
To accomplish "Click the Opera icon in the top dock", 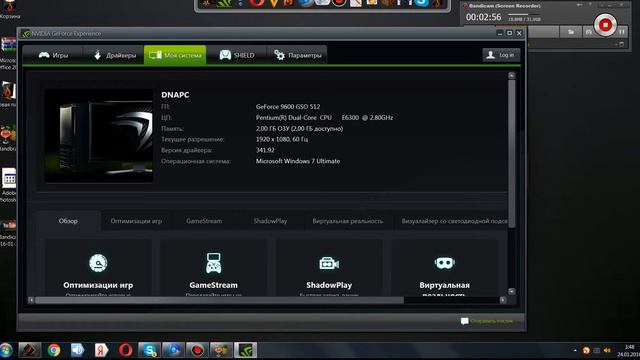I will [x=257, y=3].
